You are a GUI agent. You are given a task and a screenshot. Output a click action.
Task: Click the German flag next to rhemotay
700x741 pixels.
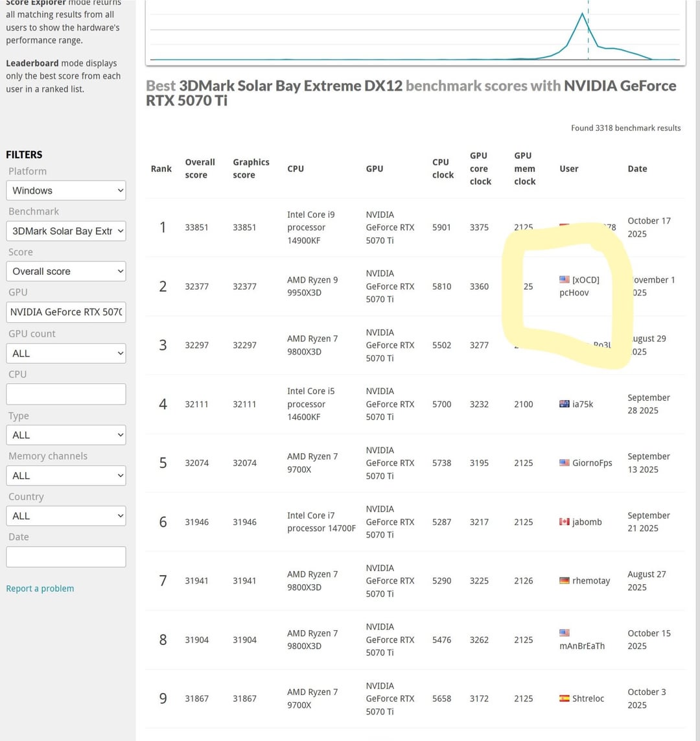point(565,580)
